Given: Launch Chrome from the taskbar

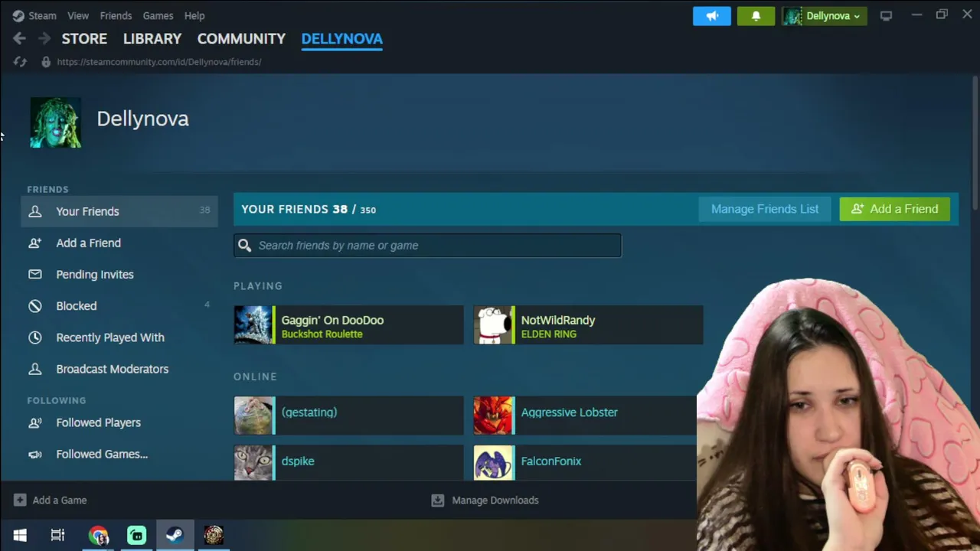Looking at the screenshot, I should coord(98,536).
